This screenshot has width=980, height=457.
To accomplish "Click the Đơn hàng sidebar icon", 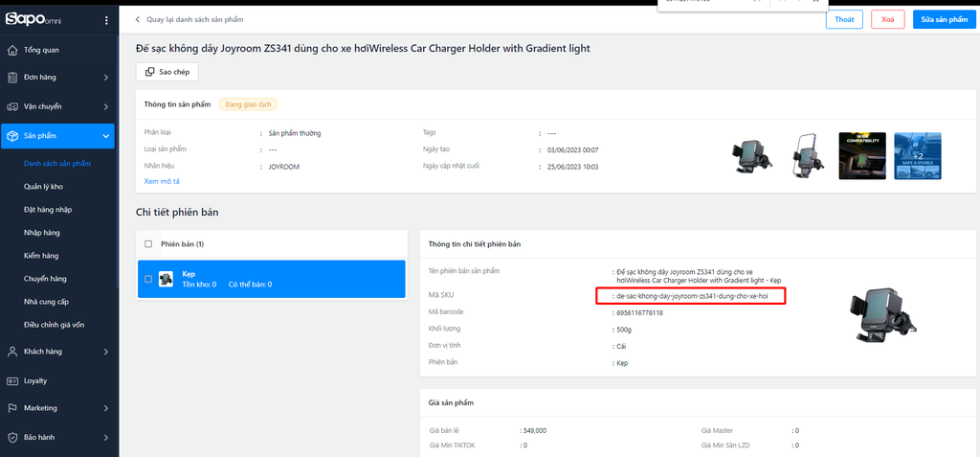I will coord(12,78).
